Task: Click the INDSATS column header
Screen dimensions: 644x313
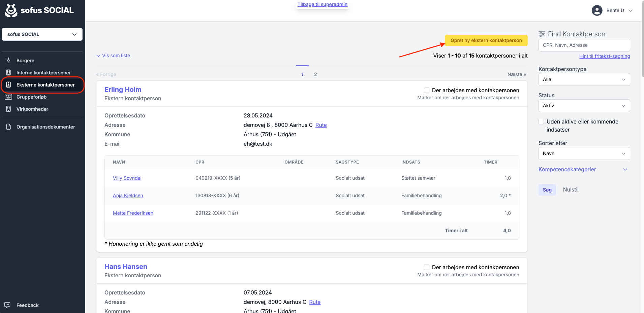Action: pyautogui.click(x=410, y=162)
